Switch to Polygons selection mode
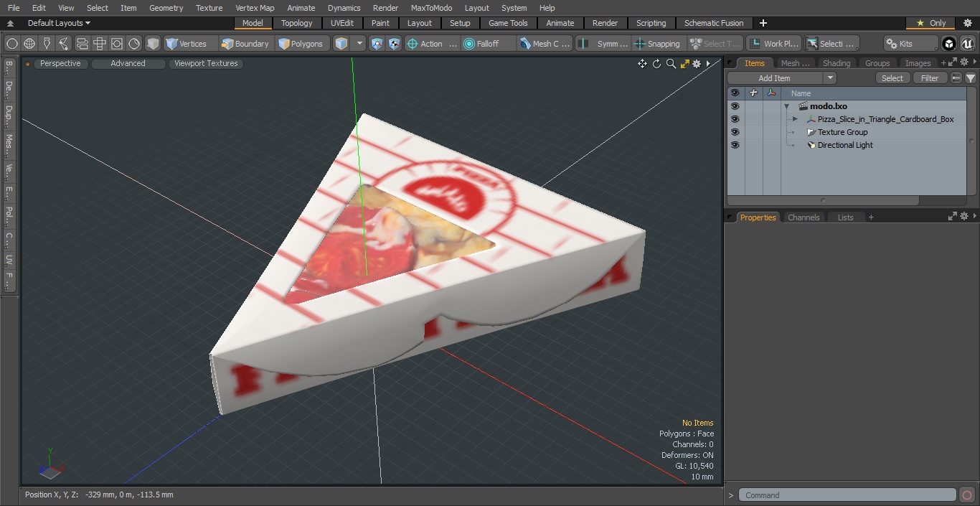Image resolution: width=980 pixels, height=506 pixels. point(301,44)
